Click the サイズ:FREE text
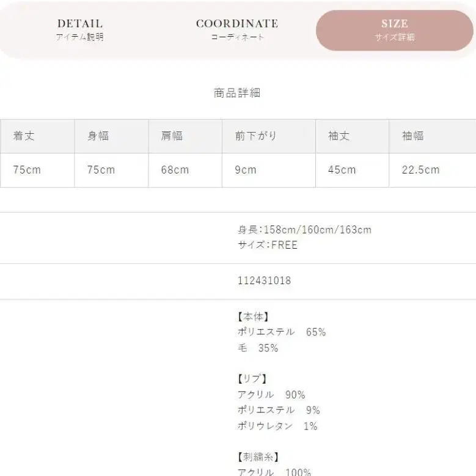The image size is (476, 476). click(268, 245)
